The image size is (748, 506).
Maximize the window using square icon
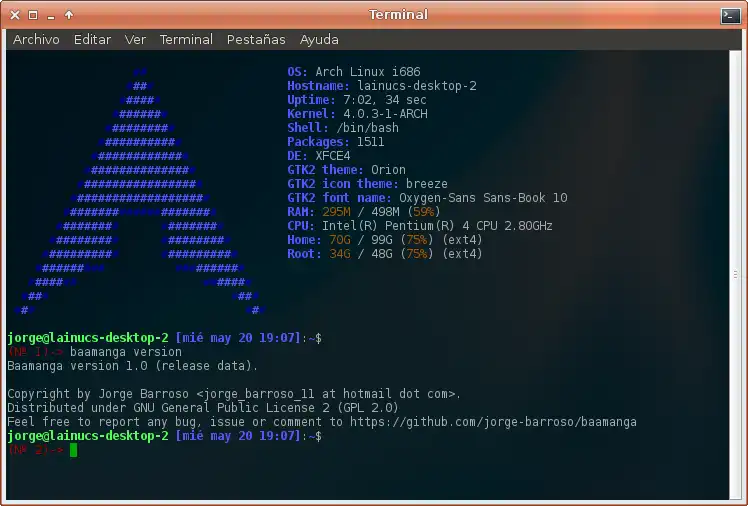(33, 15)
